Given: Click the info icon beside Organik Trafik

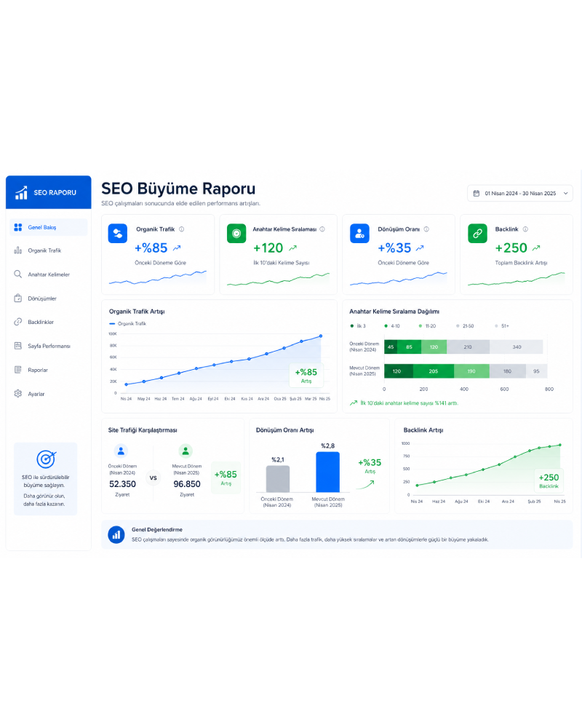Looking at the screenshot, I should tap(181, 229).
